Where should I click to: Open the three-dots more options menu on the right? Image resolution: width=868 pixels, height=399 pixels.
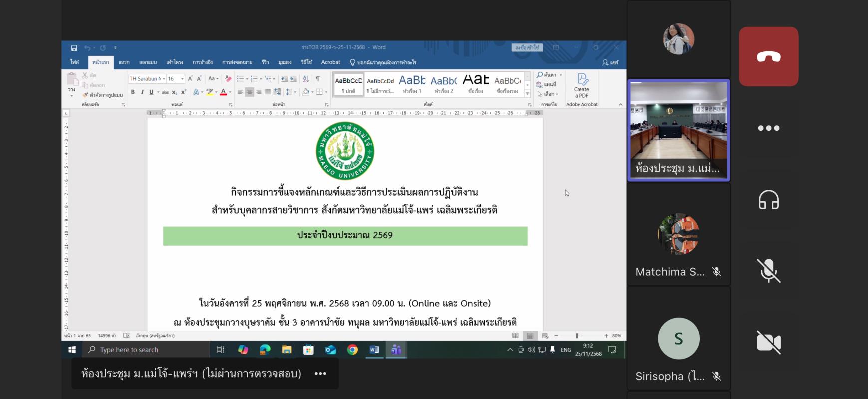[768, 128]
